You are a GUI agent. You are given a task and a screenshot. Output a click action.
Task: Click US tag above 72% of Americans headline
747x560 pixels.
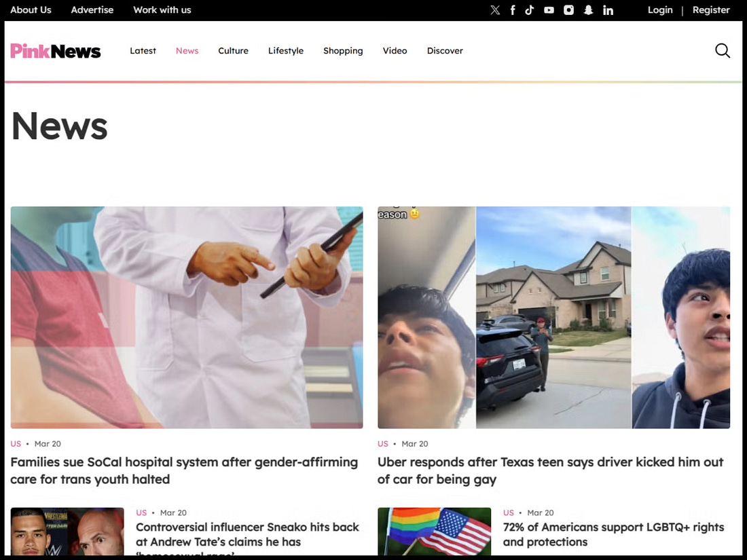(x=509, y=513)
